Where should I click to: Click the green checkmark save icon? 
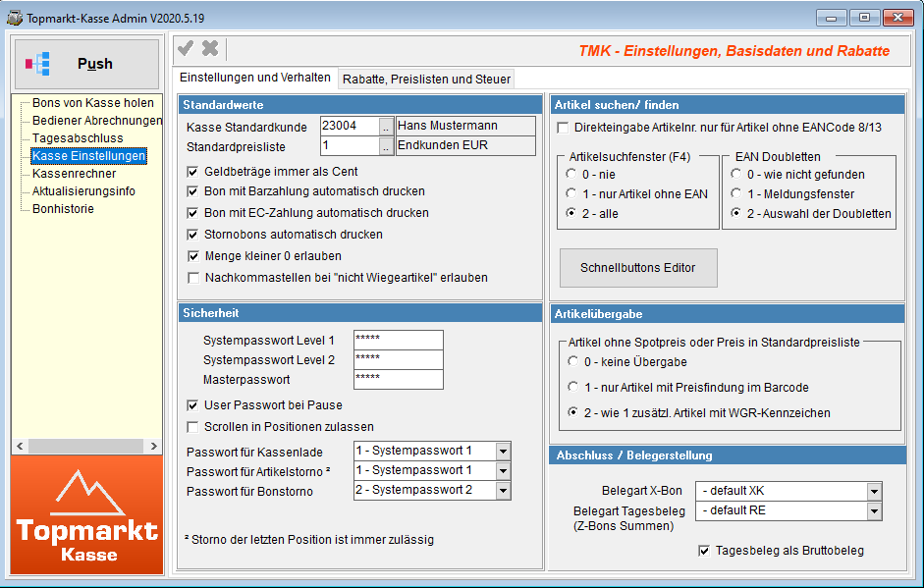185,49
